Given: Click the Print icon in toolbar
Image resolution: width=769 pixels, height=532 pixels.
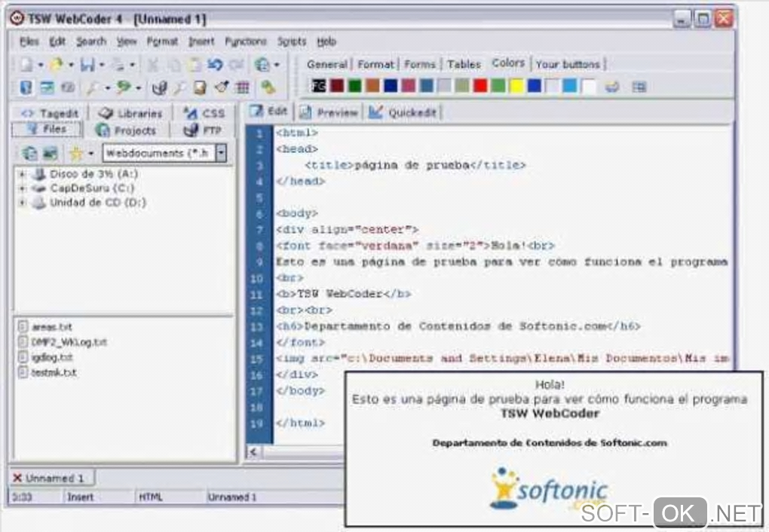Looking at the screenshot, I should [118, 64].
